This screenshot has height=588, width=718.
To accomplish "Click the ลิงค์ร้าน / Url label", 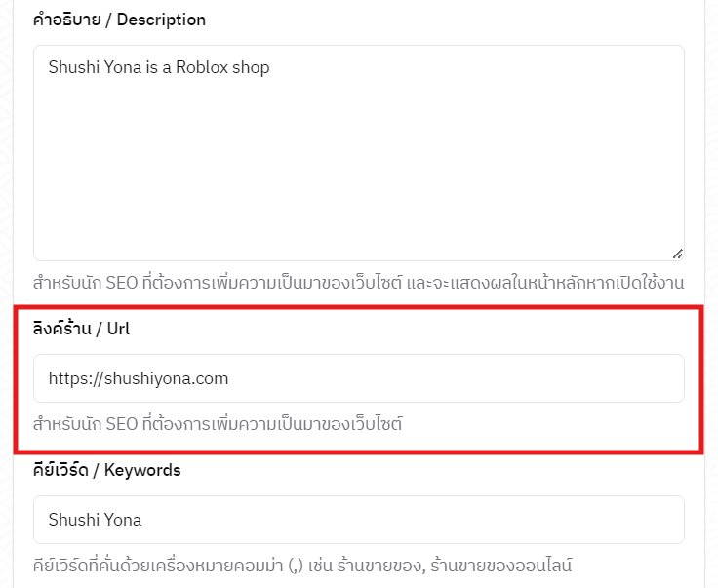I will 82,329.
